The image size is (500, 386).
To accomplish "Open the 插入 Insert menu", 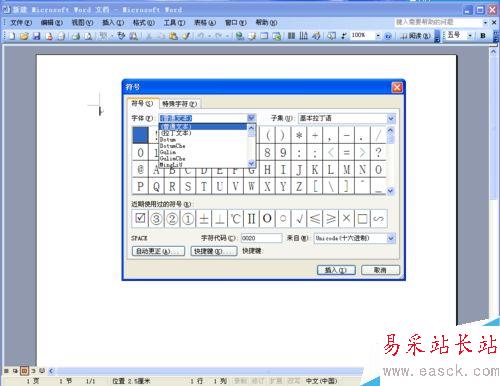I will point(113,23).
